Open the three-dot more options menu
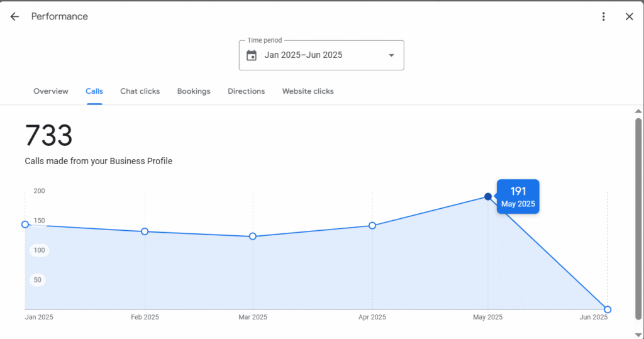 point(603,16)
